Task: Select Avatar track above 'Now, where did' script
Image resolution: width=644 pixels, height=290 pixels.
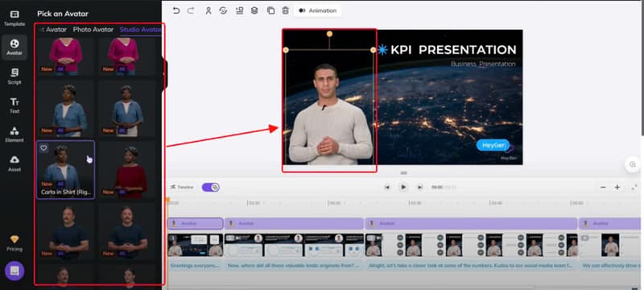Action: (294, 223)
